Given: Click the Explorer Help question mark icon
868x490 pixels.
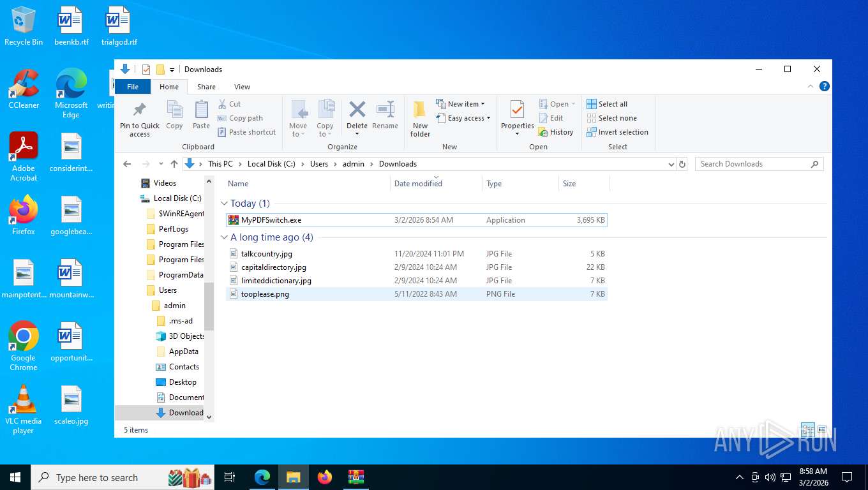Looking at the screenshot, I should [x=824, y=86].
